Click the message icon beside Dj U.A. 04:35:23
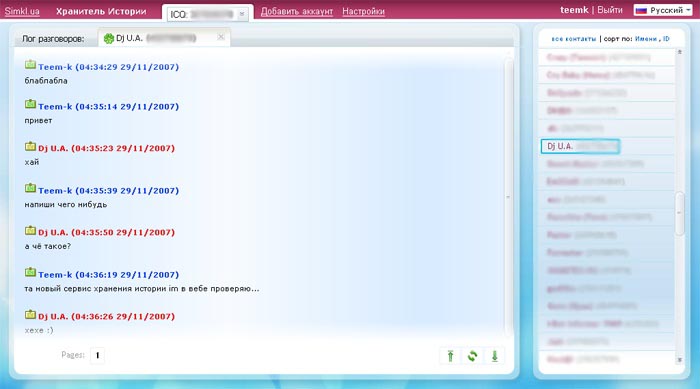 pos(30,146)
